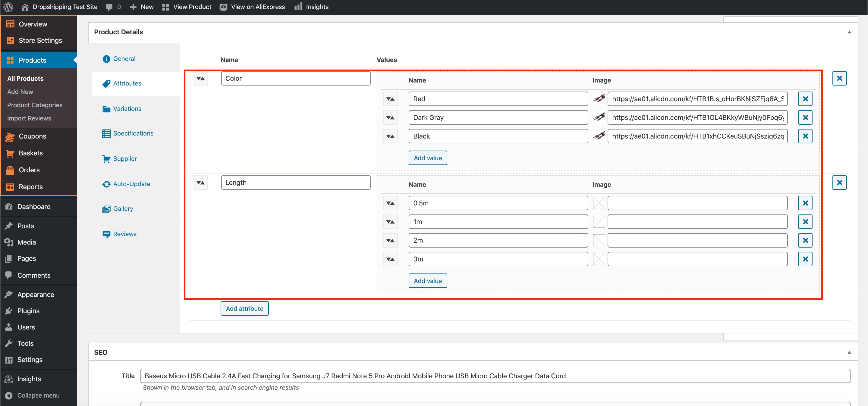Click WordPress logo in admin bar

click(8, 7)
